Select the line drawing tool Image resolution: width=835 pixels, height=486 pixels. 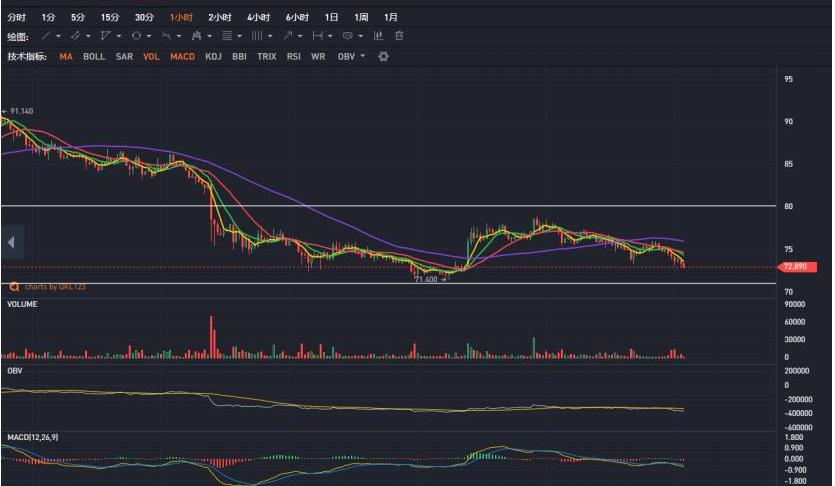pyautogui.click(x=45, y=36)
